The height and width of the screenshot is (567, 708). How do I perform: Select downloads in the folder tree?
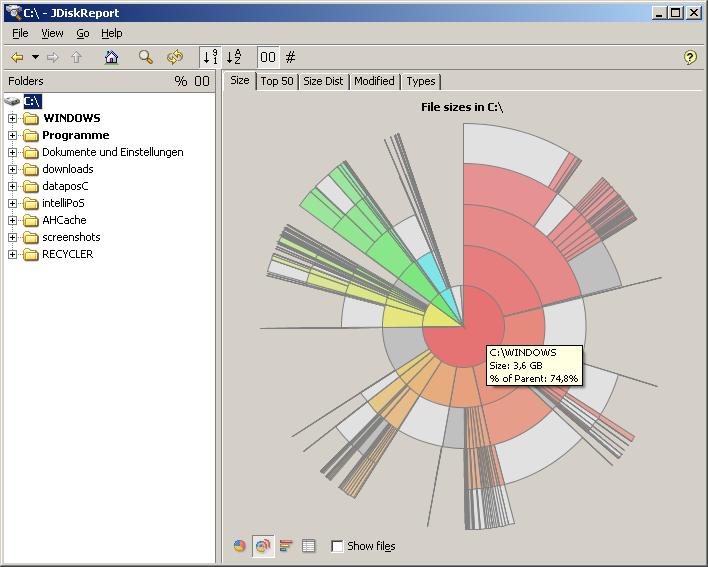tap(68, 169)
